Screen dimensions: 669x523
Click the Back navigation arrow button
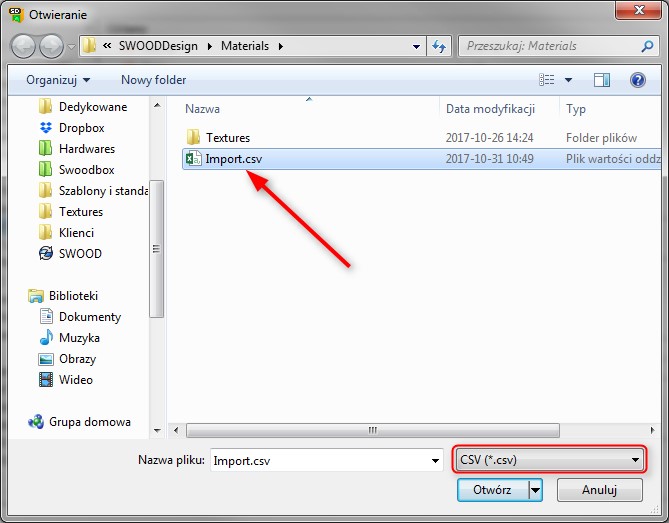(24, 46)
